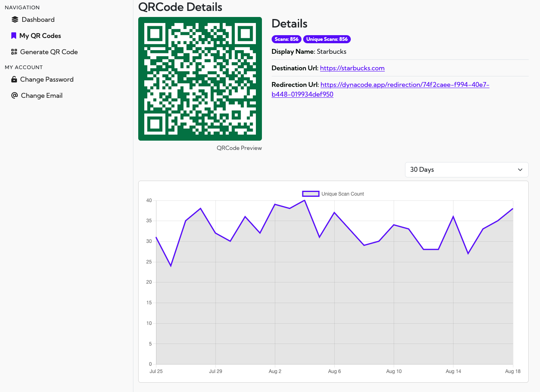
Task: Click the Aug 10 axis label
Action: pos(394,371)
